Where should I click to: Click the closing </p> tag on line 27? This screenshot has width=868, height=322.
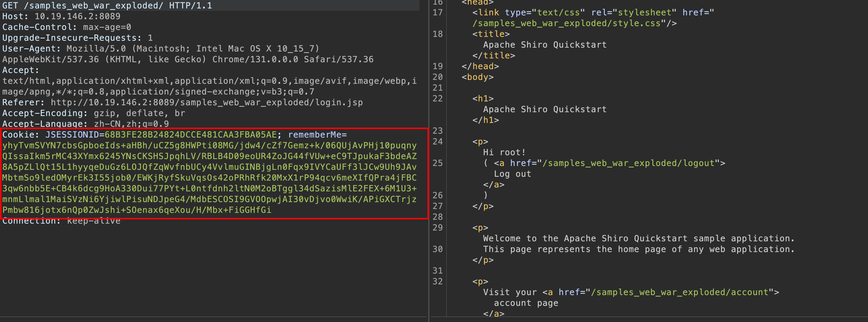click(483, 206)
